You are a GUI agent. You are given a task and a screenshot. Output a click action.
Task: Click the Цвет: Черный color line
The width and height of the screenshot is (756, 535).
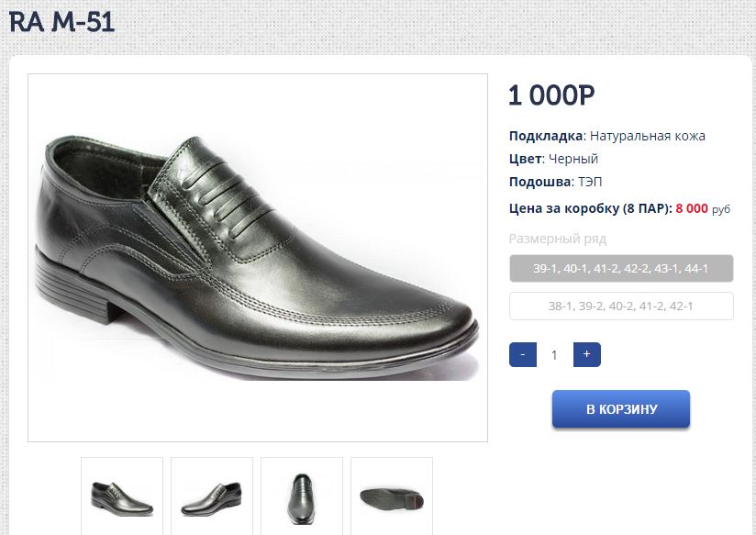click(553, 159)
